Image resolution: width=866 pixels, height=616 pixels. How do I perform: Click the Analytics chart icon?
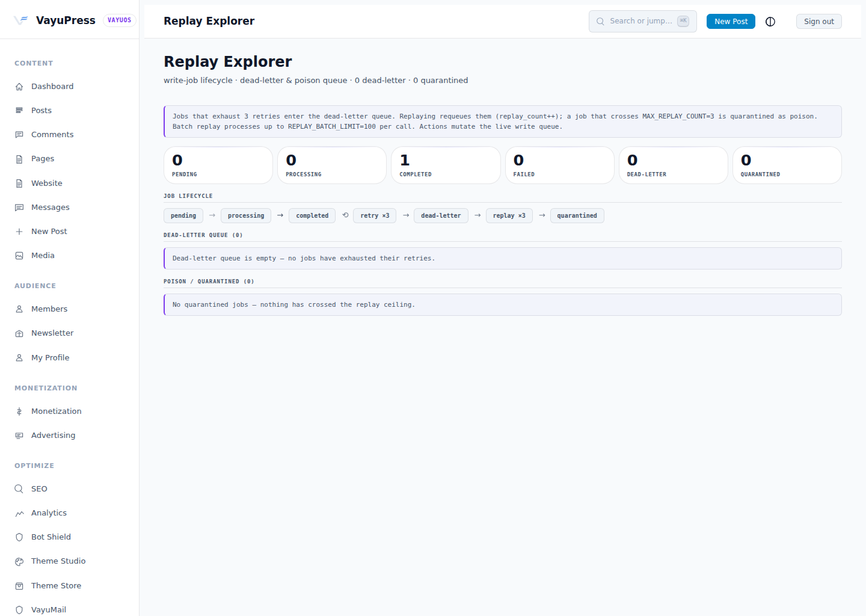(19, 513)
